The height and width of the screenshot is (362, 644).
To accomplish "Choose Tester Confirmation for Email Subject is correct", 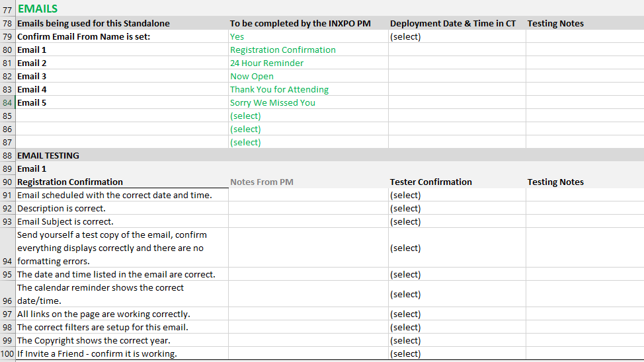I will 405,221.
